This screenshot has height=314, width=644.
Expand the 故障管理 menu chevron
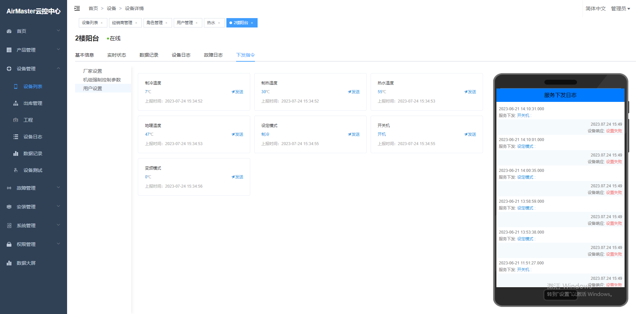point(58,187)
